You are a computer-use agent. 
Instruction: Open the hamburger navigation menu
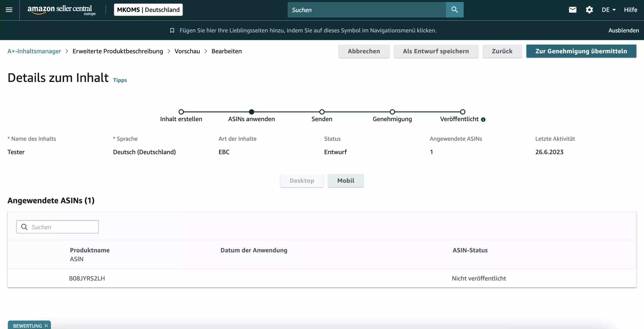click(x=9, y=10)
